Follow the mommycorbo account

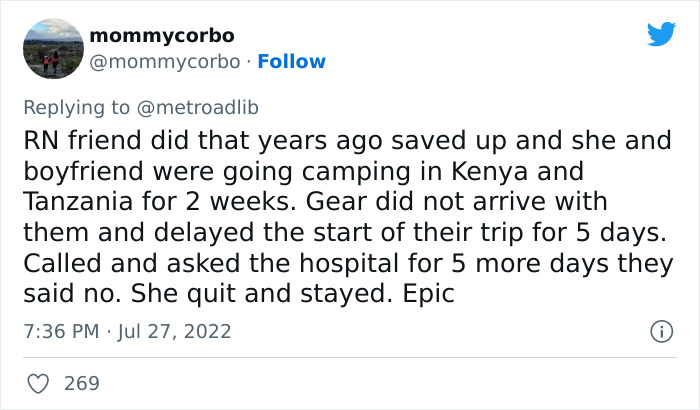pos(292,62)
